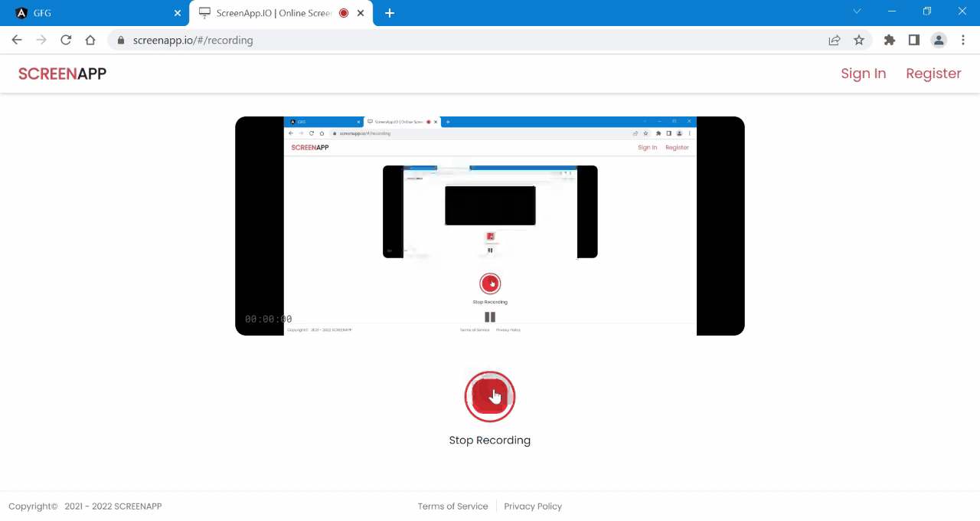Viewport: 980px width, 521px height.
Task: Open the Extensions puzzle icon
Action: click(x=889, y=40)
